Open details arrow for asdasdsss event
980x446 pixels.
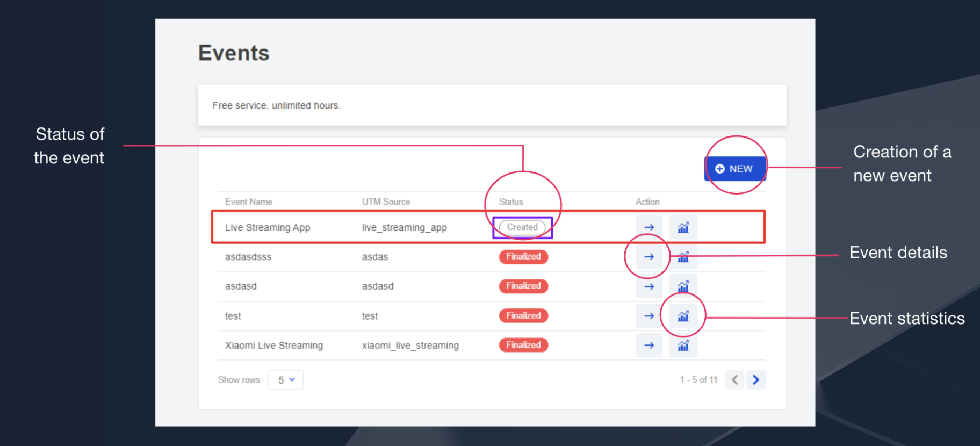649,257
